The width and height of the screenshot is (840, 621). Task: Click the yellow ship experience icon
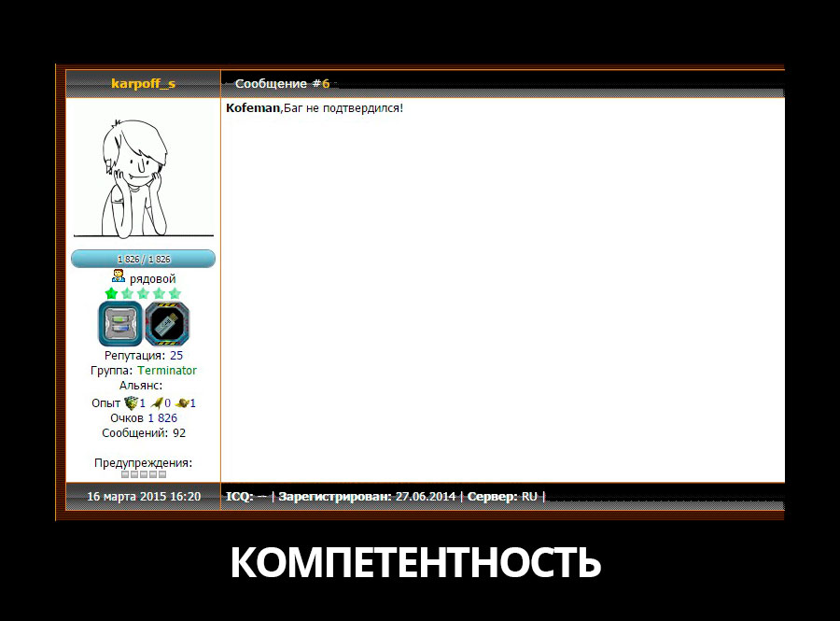[181, 403]
